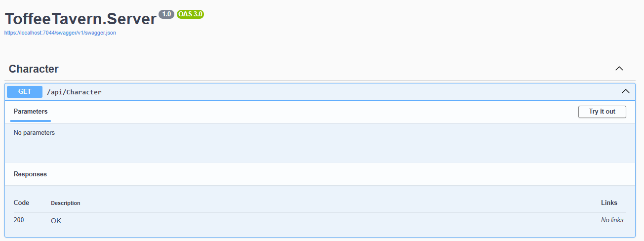Collapse the Character section chevron
This screenshot has height=241, width=644.
(x=619, y=69)
